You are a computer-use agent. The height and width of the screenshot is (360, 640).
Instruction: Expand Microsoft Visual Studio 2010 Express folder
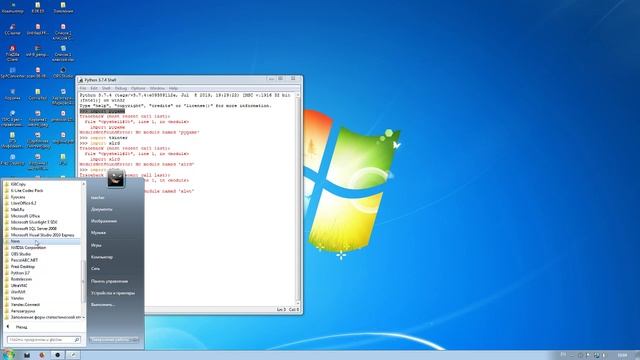click(x=42, y=235)
